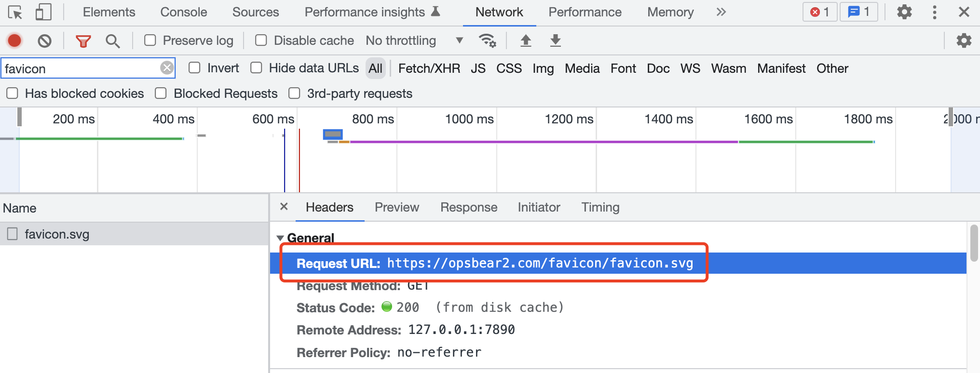Click the inspect element picker icon

(x=15, y=13)
